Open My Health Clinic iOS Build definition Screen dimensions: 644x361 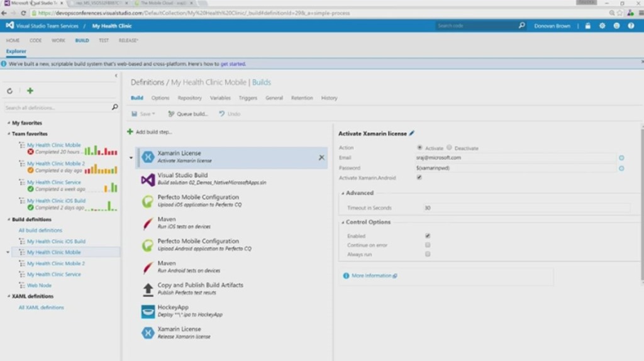pos(56,241)
